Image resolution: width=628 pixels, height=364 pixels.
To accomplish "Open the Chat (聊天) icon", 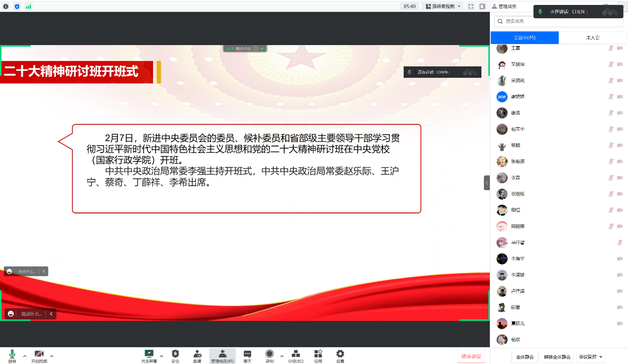I will (247, 354).
